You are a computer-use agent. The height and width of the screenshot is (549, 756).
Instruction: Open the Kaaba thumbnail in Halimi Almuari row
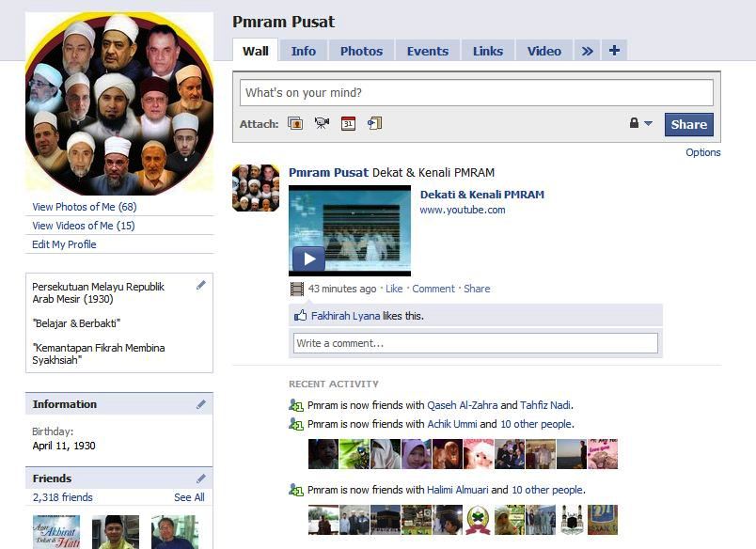(386, 520)
